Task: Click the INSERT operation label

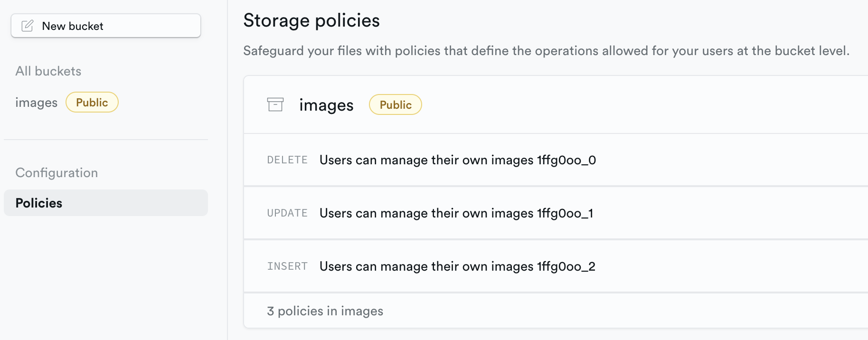Action: pyautogui.click(x=287, y=266)
